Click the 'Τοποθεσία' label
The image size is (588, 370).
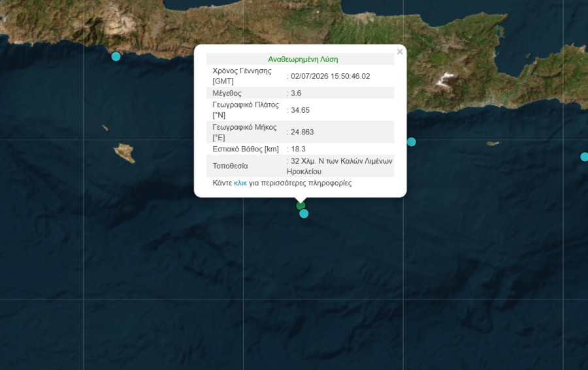[x=230, y=166]
